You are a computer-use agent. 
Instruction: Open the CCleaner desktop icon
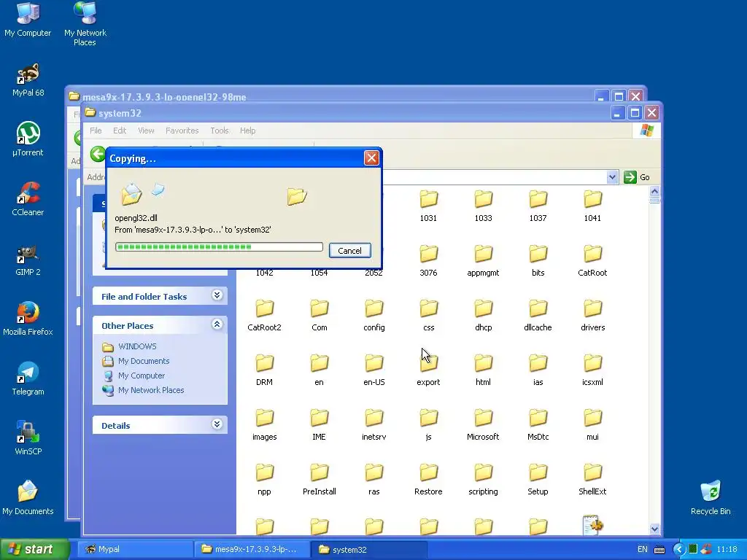pyautogui.click(x=28, y=199)
